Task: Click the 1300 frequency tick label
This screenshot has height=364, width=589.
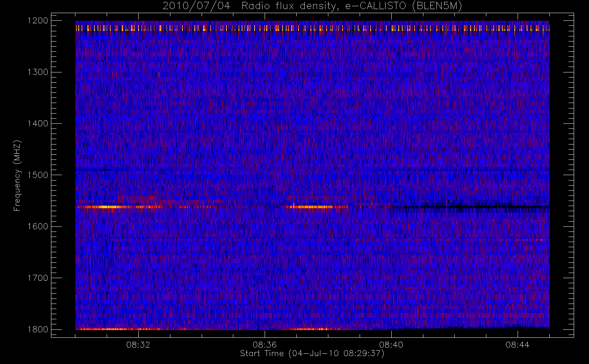Action: pyautogui.click(x=38, y=72)
